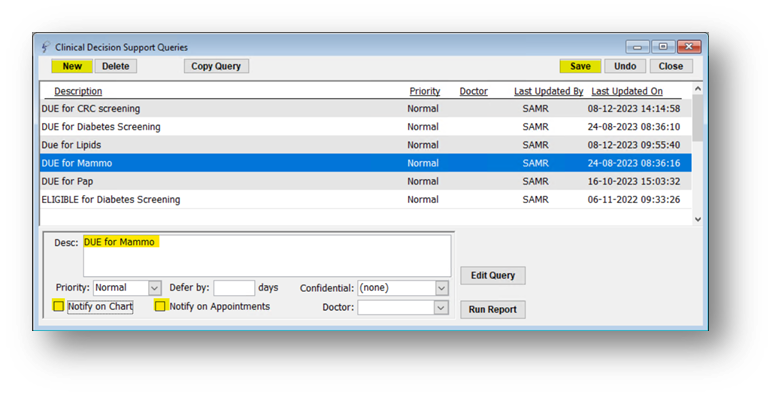This screenshot has height=396, width=774.
Task: Open the Doctor dropdown list
Action: click(441, 308)
